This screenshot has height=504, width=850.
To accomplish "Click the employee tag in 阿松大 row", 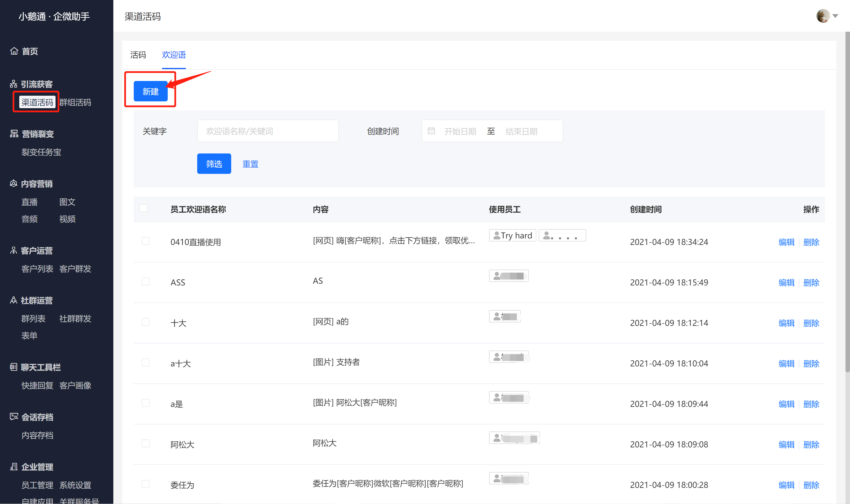I will pos(514,438).
